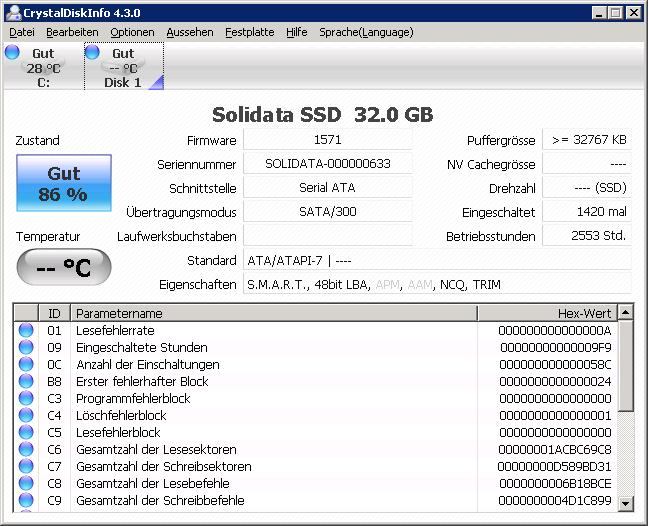This screenshot has width=648, height=526.
Task: Open the Hilfe menu
Action: pyautogui.click(x=297, y=32)
